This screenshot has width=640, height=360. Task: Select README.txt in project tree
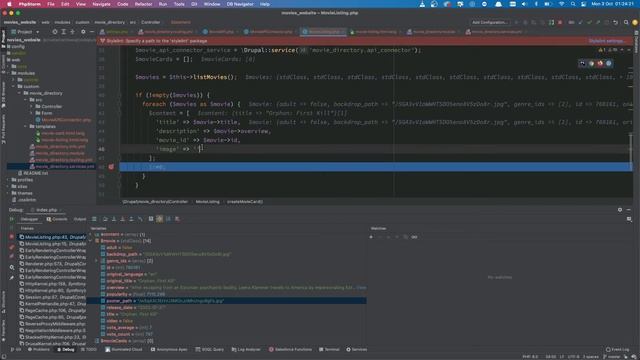(x=36, y=173)
